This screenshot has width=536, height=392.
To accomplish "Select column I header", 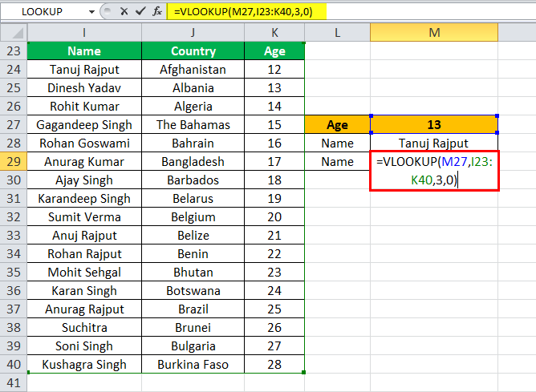I will [x=84, y=33].
